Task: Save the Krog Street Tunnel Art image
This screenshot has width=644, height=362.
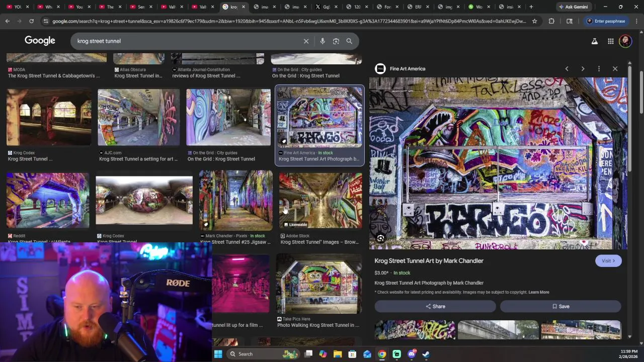Action: [x=560, y=306]
